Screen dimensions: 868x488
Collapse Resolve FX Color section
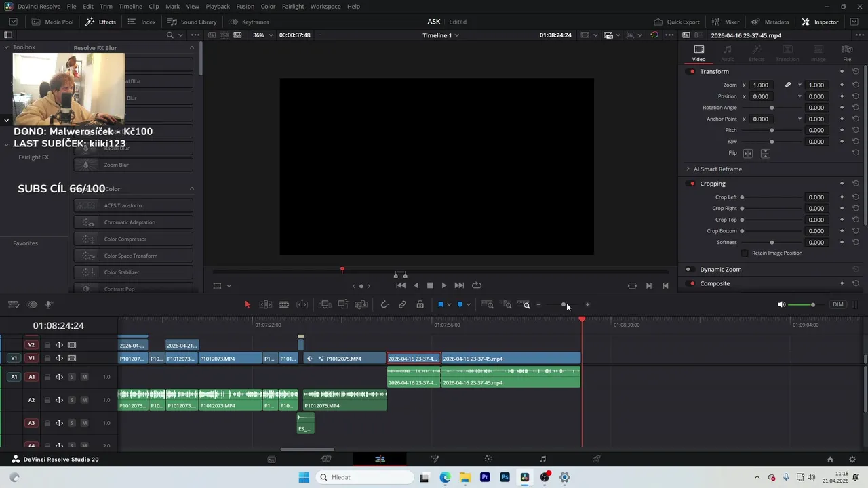point(192,188)
